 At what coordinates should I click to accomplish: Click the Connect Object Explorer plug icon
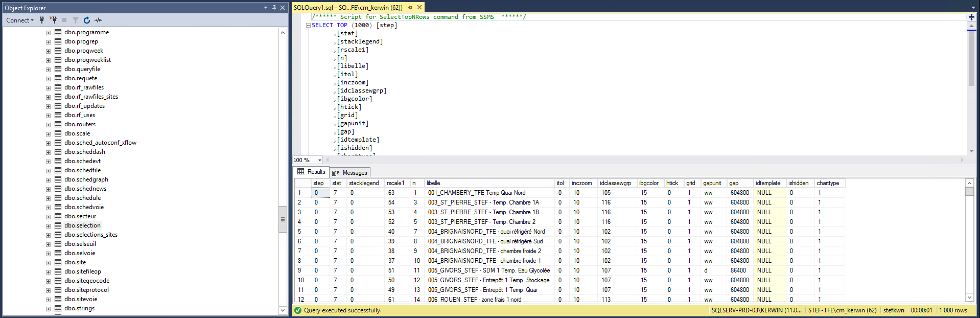click(42, 20)
